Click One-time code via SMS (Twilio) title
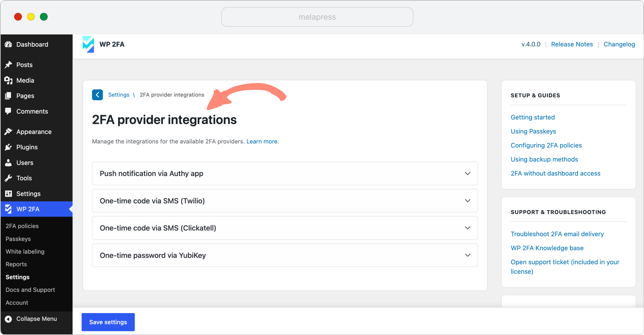 pos(152,201)
